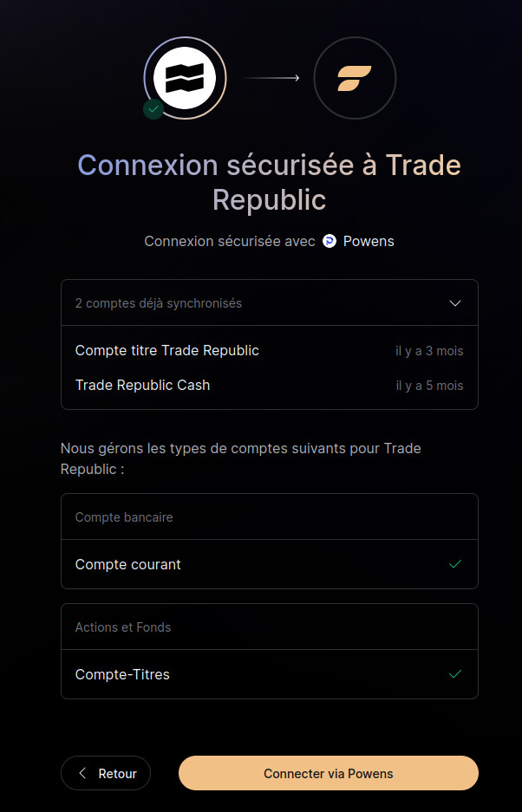Image resolution: width=522 pixels, height=812 pixels.
Task: Click the Compte bancaire section header
Action: coord(124,517)
